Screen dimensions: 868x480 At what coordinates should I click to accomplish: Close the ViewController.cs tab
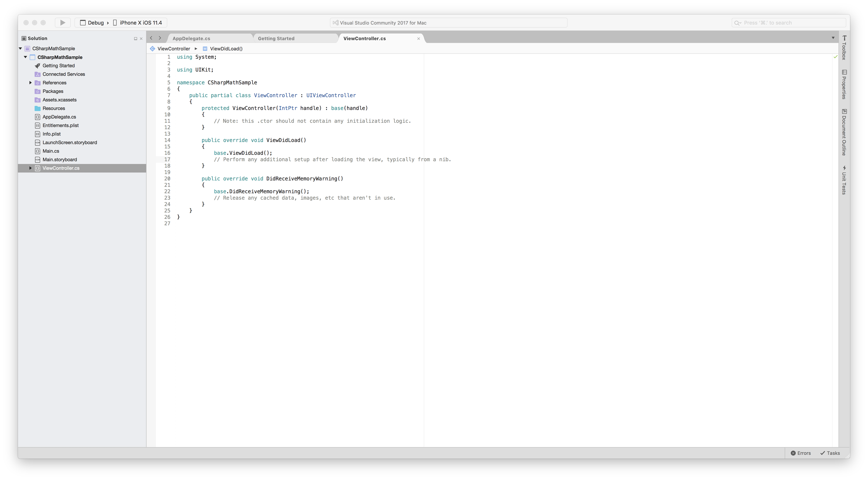click(x=418, y=38)
